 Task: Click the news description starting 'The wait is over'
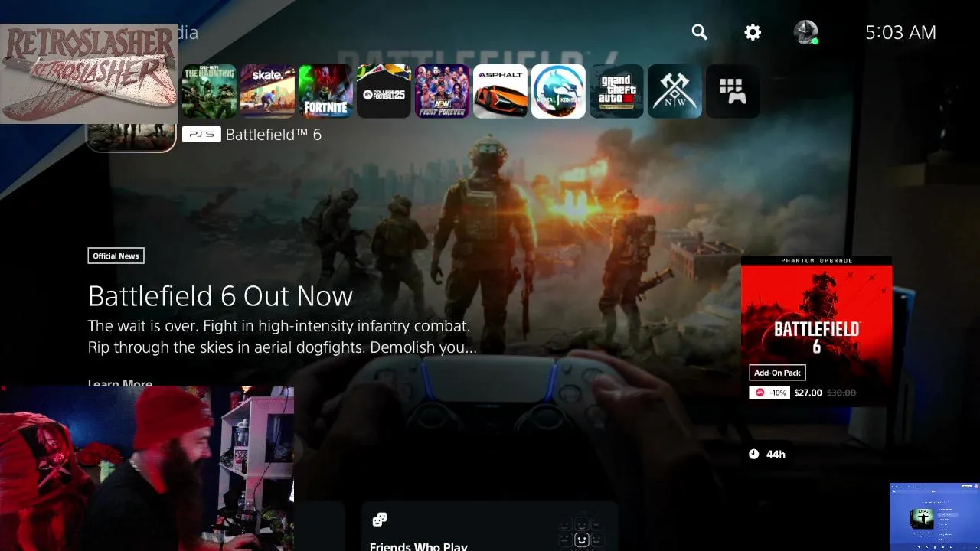283,337
